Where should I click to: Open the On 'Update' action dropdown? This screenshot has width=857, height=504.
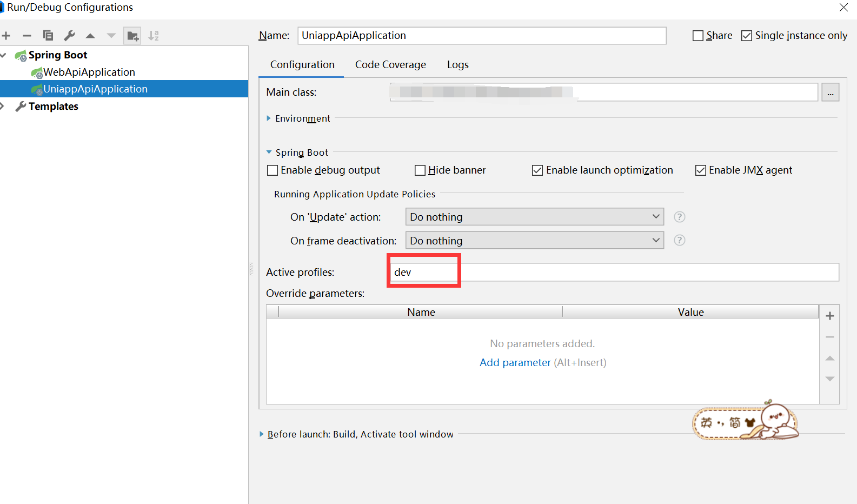535,217
